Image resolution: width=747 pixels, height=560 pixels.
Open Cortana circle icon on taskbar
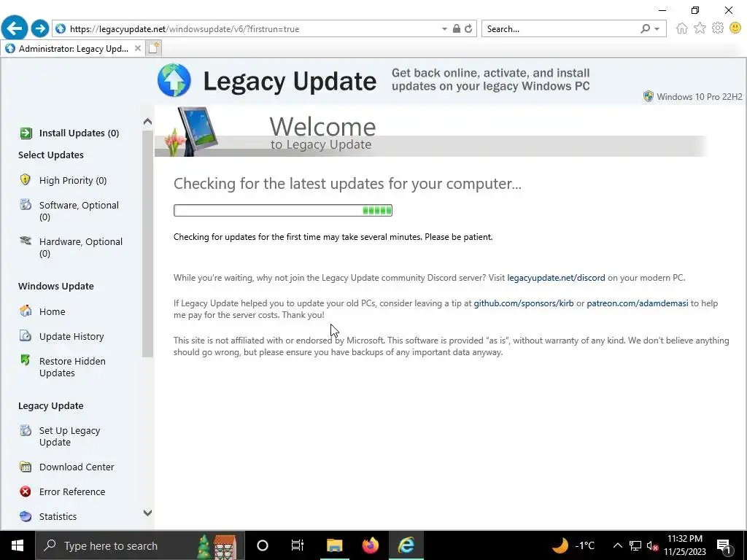click(263, 545)
